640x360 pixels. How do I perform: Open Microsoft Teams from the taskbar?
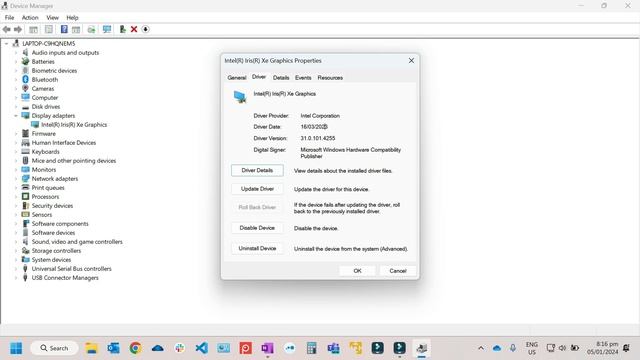pos(333,348)
